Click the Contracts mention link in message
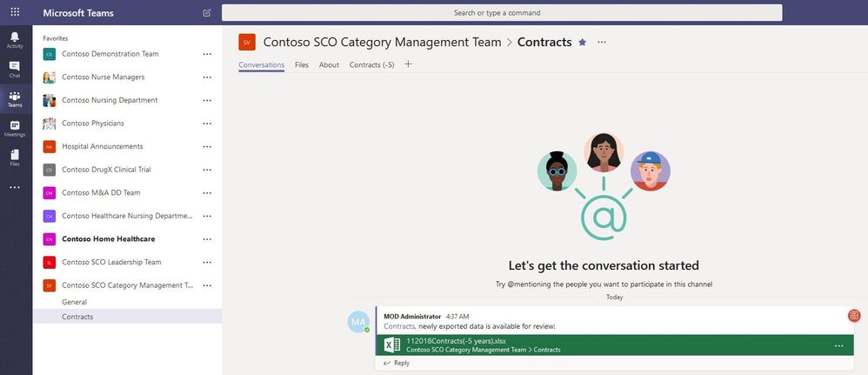Viewport: 868px width, 375px height. (x=398, y=326)
